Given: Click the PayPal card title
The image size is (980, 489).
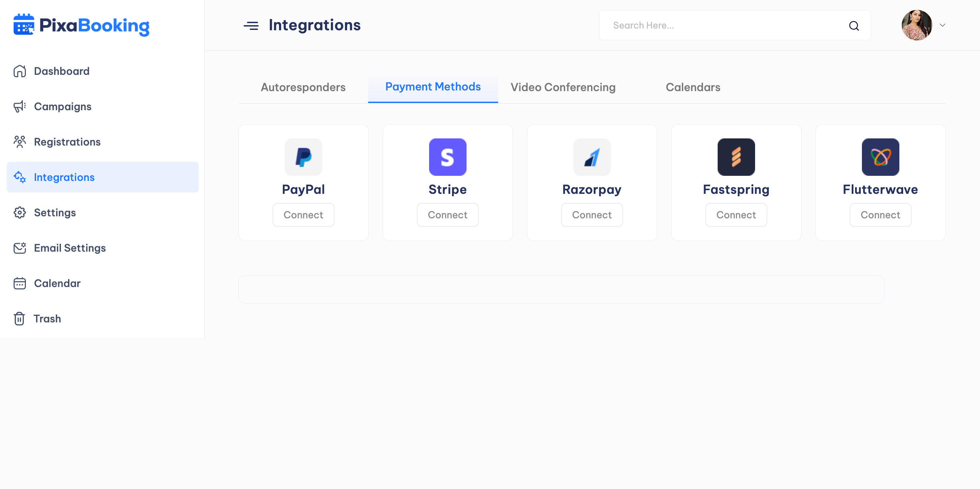Looking at the screenshot, I should (303, 189).
